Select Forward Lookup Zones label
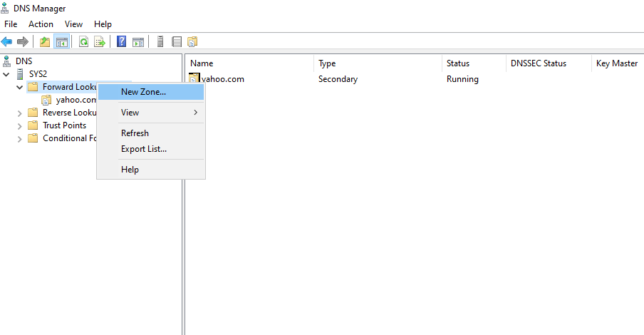 point(69,87)
